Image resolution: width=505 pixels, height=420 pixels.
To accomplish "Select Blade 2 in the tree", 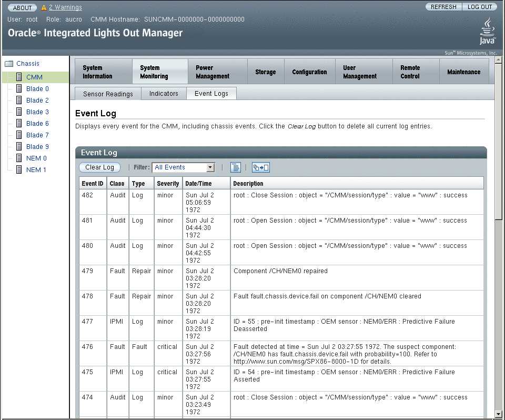I will pyautogui.click(x=37, y=100).
